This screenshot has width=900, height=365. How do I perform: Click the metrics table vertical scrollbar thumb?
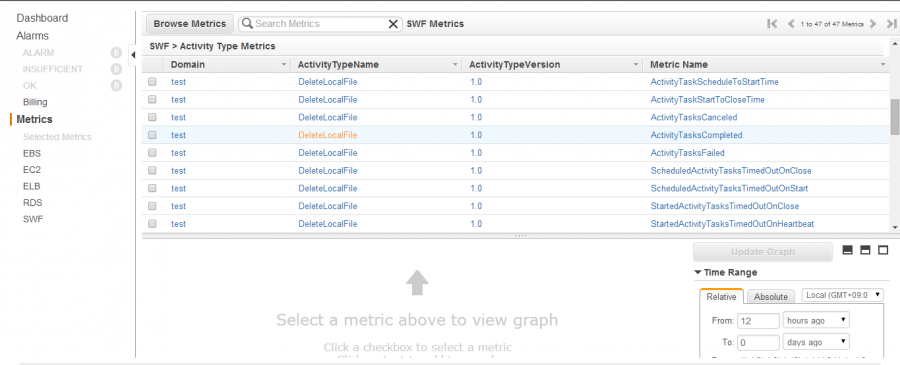pyautogui.click(x=894, y=117)
